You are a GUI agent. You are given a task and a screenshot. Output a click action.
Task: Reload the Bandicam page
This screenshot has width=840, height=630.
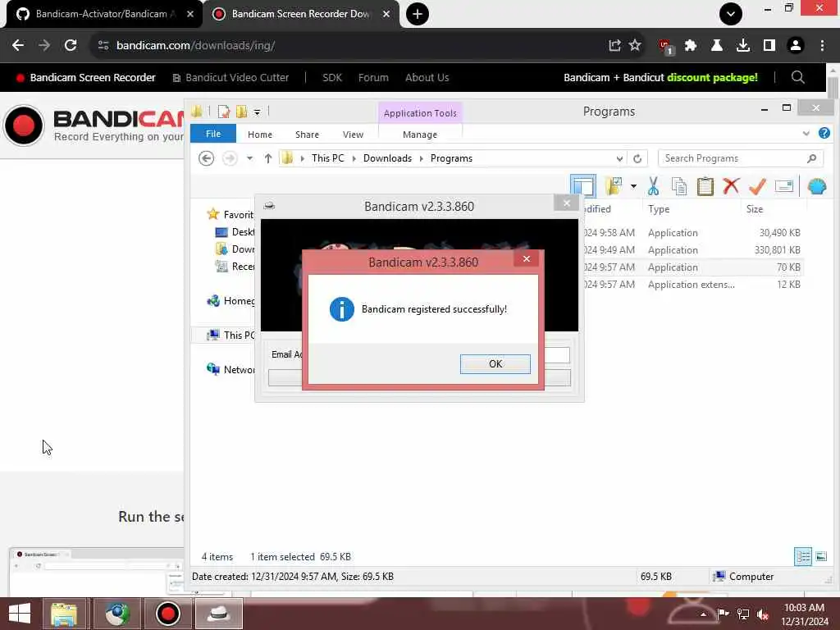pyautogui.click(x=71, y=46)
